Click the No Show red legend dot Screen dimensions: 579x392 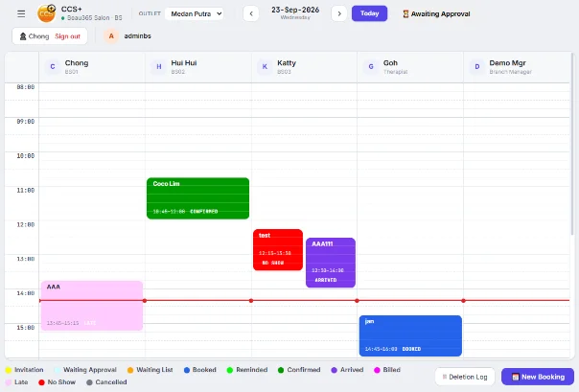point(41,382)
